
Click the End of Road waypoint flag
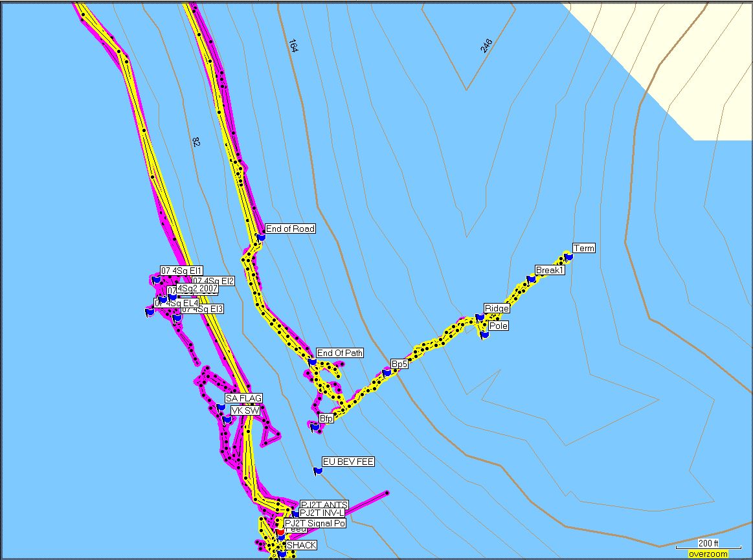tap(261, 238)
